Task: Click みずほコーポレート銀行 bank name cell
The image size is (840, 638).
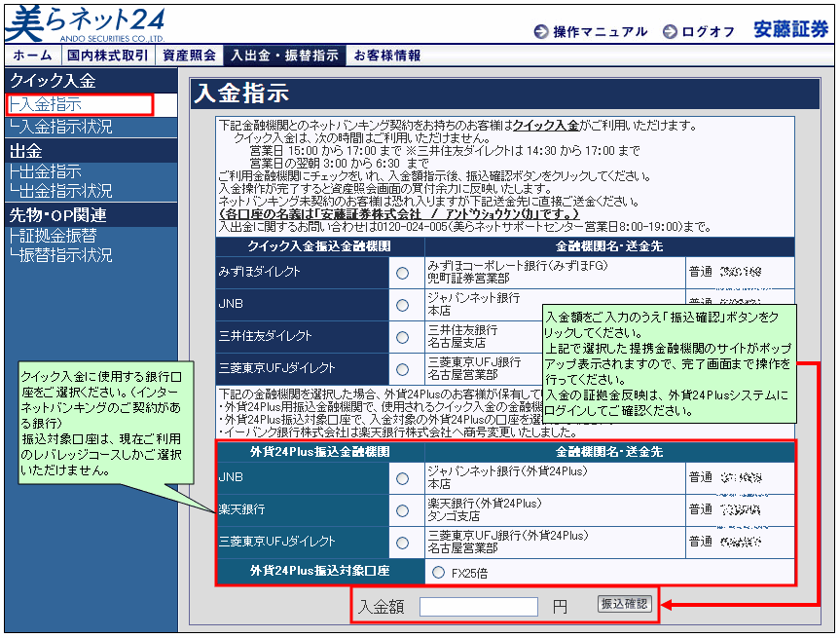Action: 555,273
